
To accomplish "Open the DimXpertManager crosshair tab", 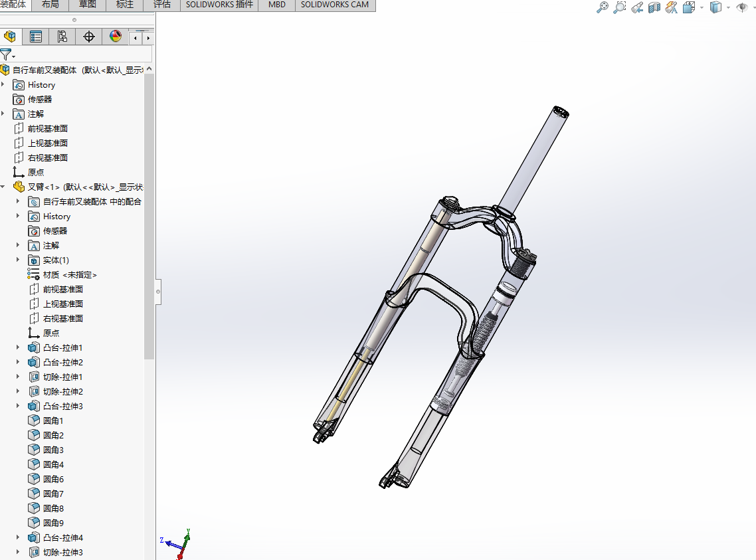I will pos(89,37).
